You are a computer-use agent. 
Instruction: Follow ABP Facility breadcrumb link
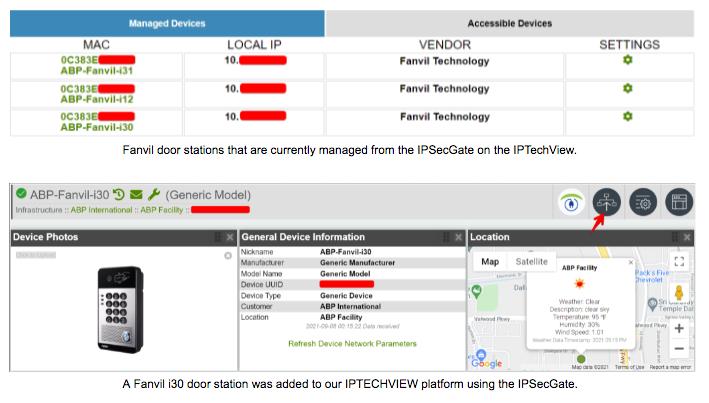click(161, 210)
